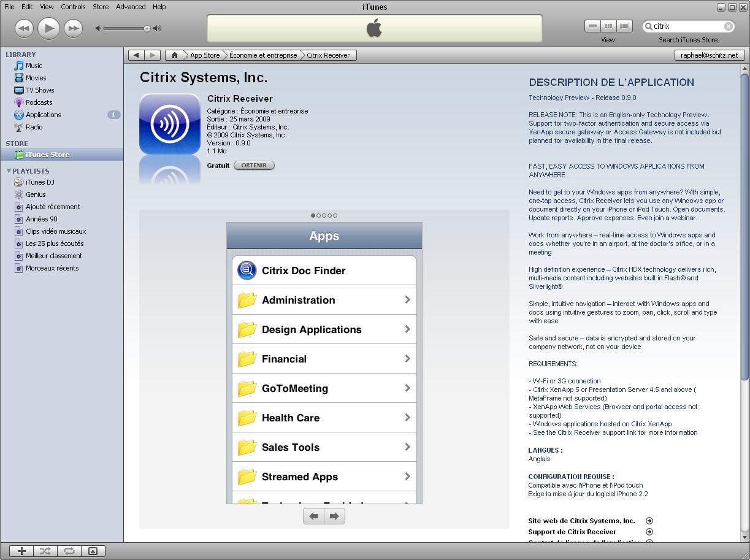Expand the Health Care folder chevron
Screen dimensions: 750x560
point(407,417)
